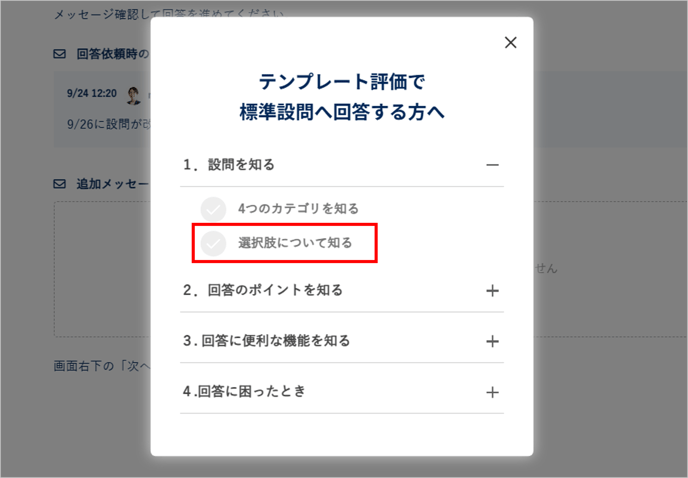Click the envelope icon beside 回答依頼時の
This screenshot has width=688, height=478.
59,53
